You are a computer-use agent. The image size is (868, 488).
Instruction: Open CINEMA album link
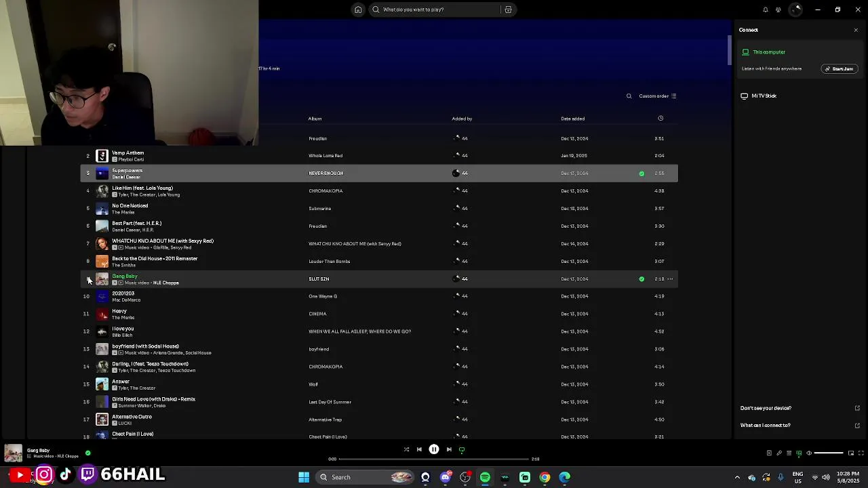[x=317, y=314]
